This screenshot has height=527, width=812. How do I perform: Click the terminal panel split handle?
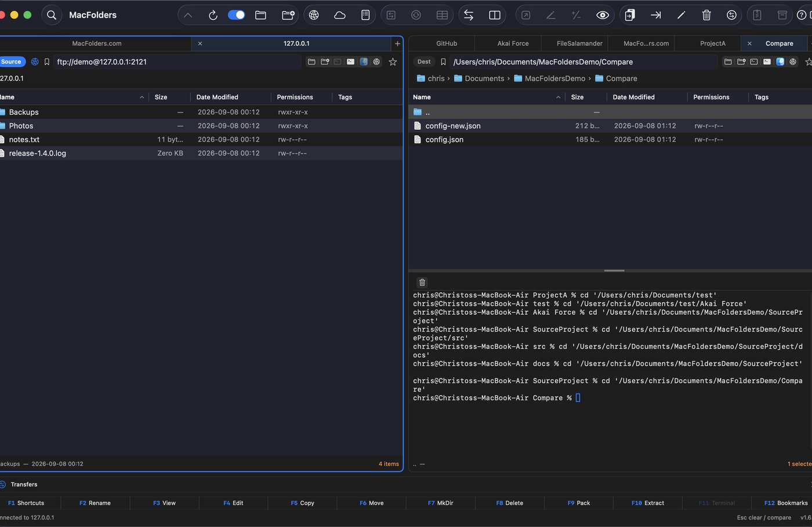[x=614, y=271]
